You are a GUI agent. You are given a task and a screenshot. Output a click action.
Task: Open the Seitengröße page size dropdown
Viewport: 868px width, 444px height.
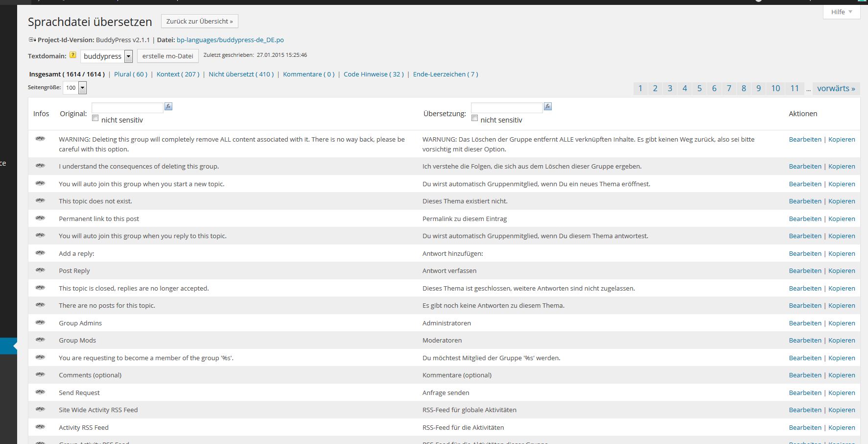click(82, 88)
